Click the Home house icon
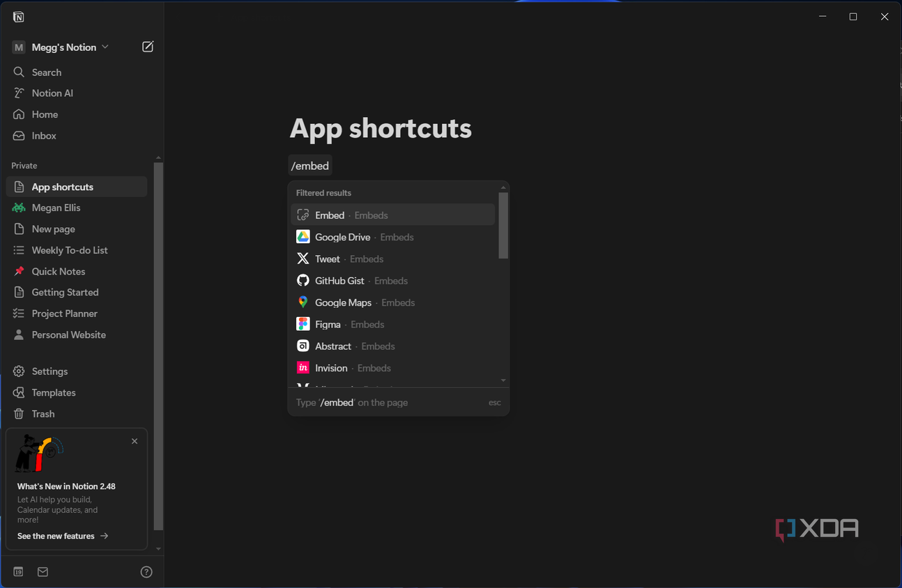The width and height of the screenshot is (902, 588). [x=19, y=114]
